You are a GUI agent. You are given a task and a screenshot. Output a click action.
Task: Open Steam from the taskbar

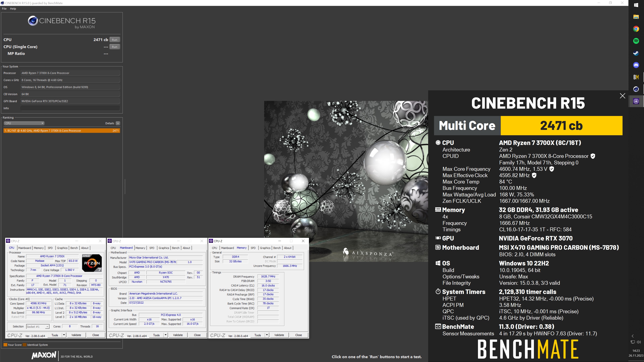pyautogui.click(x=636, y=53)
